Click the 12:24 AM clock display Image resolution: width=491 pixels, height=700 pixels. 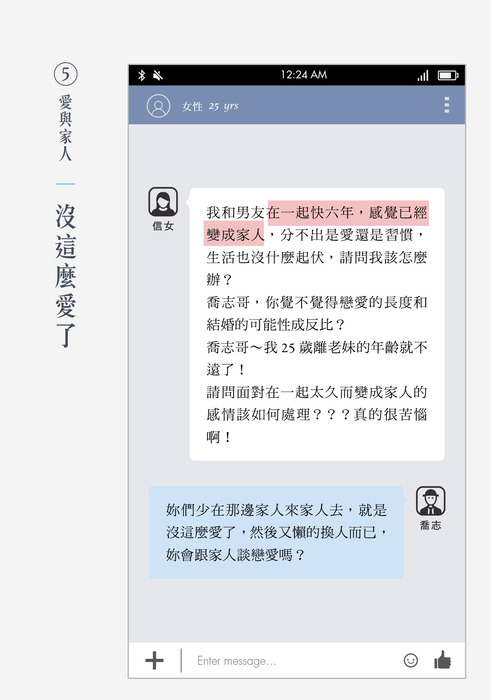point(304,75)
